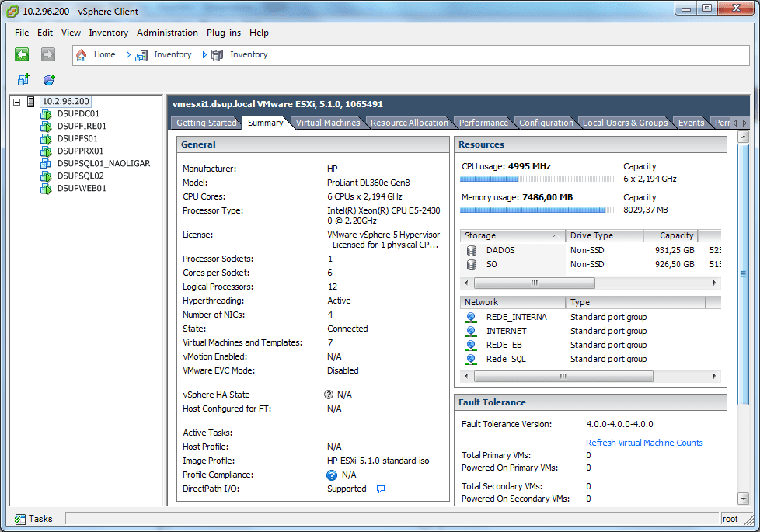Click the Storage list scroll-left arrow
The image size is (760, 532).
pos(466,283)
